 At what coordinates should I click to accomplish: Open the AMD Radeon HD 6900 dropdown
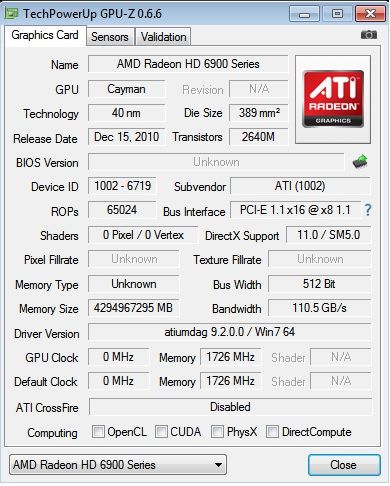point(118,464)
